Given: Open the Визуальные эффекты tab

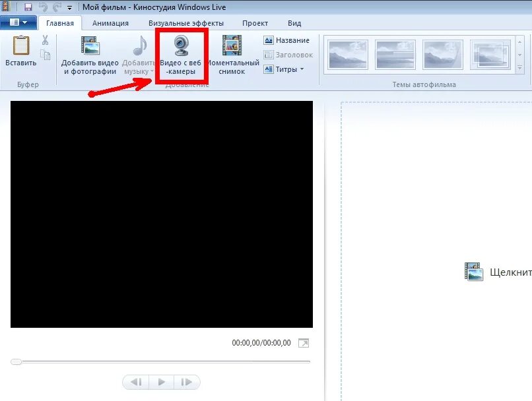Looking at the screenshot, I should coord(186,23).
